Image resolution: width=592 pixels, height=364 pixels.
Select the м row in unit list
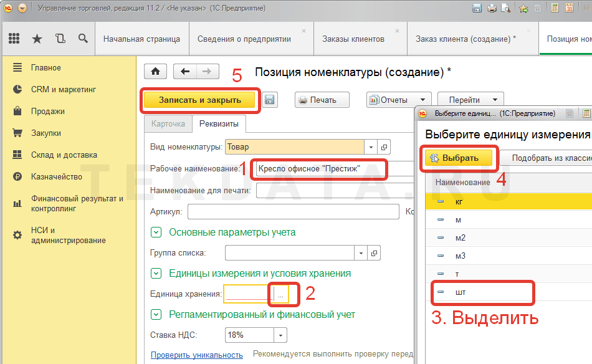508,220
